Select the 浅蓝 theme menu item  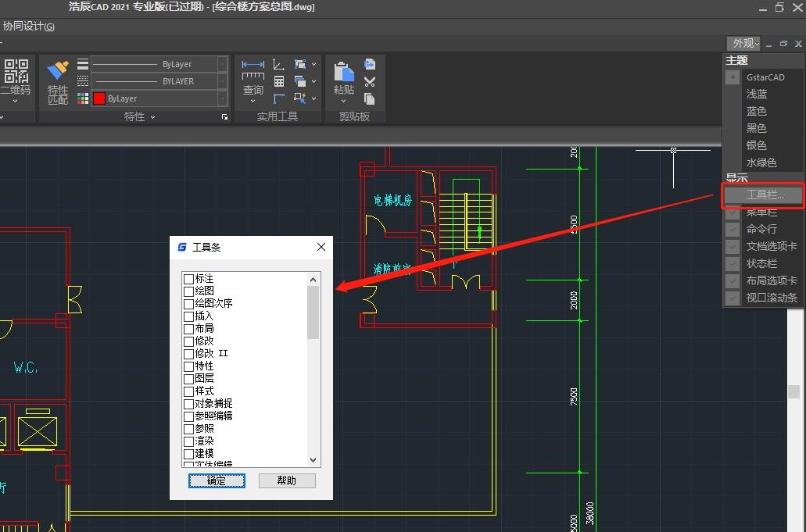756,95
